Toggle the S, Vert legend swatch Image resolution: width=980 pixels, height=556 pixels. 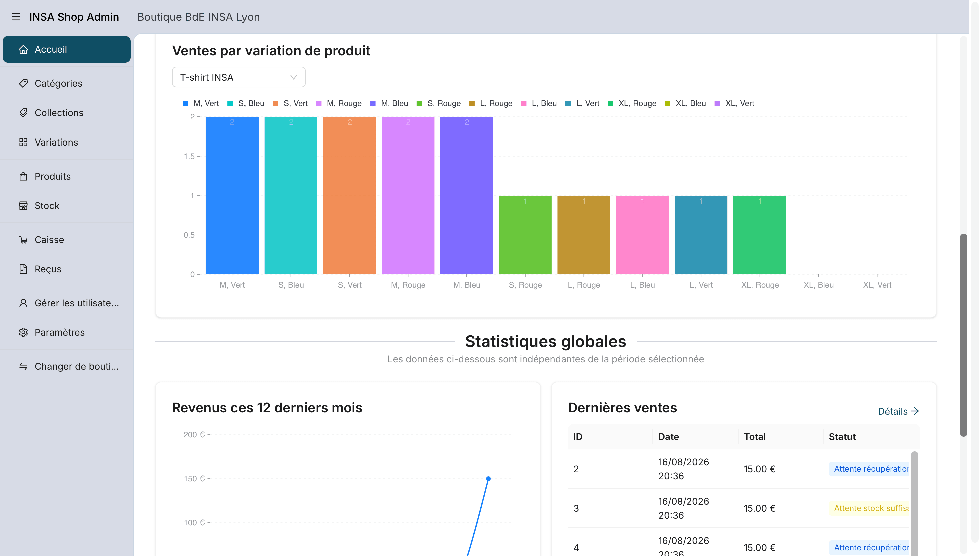pos(275,103)
